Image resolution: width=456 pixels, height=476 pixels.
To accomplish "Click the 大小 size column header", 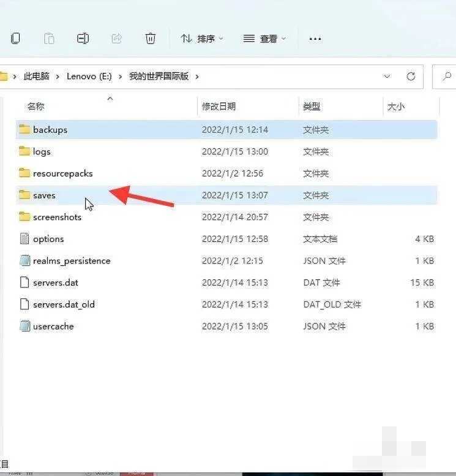I will point(396,107).
